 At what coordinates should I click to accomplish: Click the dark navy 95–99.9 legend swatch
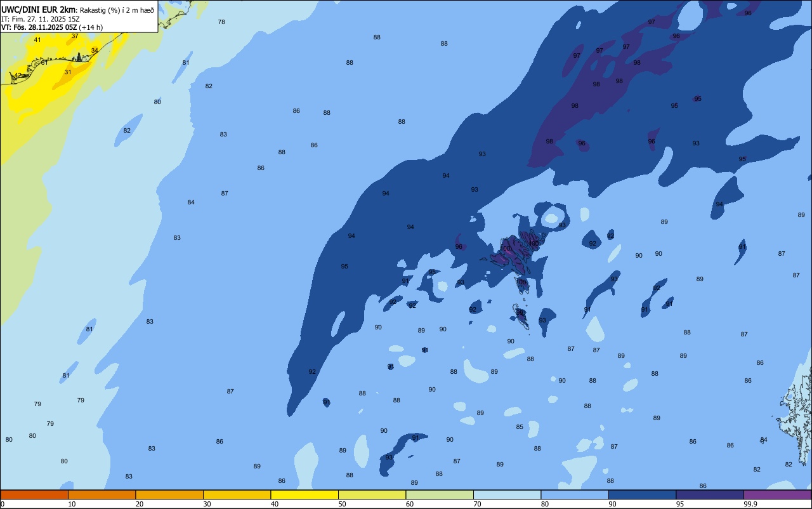[x=710, y=494]
